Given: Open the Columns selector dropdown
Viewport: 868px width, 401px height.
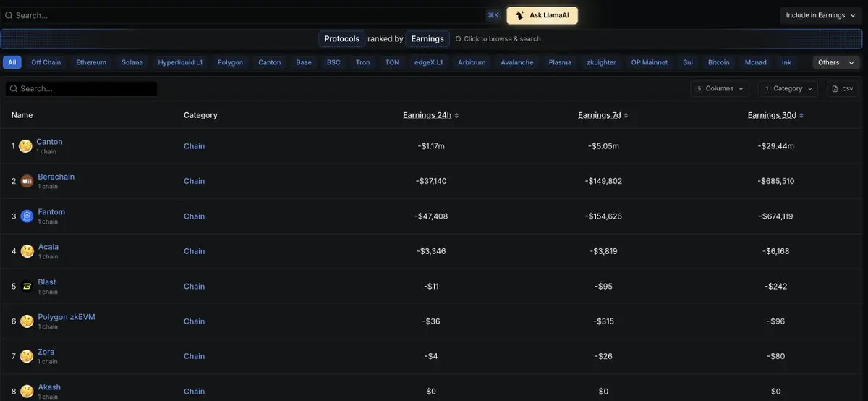Looking at the screenshot, I should [720, 88].
